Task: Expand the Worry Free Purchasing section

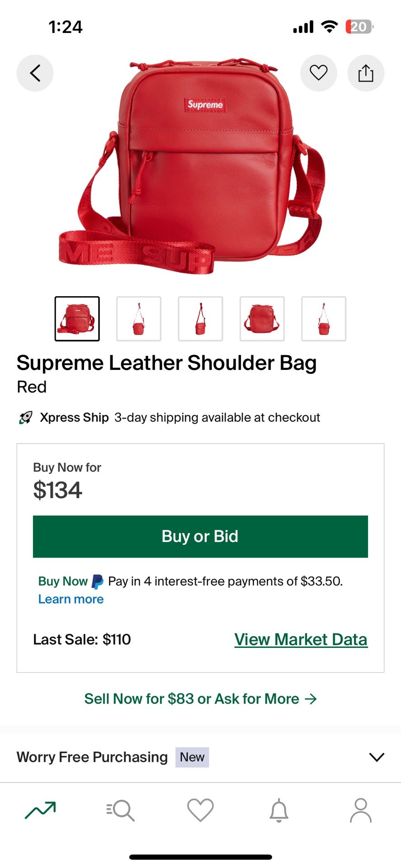Action: point(376,757)
